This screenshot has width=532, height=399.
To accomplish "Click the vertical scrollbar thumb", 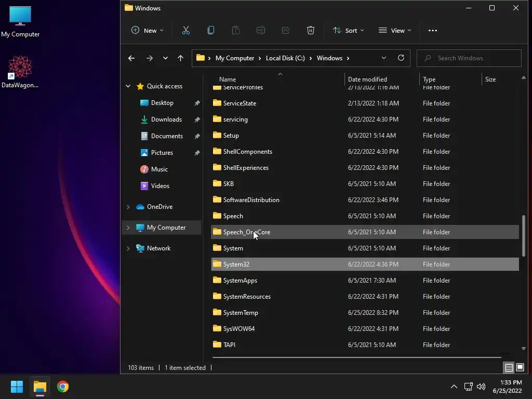I will point(524,235).
